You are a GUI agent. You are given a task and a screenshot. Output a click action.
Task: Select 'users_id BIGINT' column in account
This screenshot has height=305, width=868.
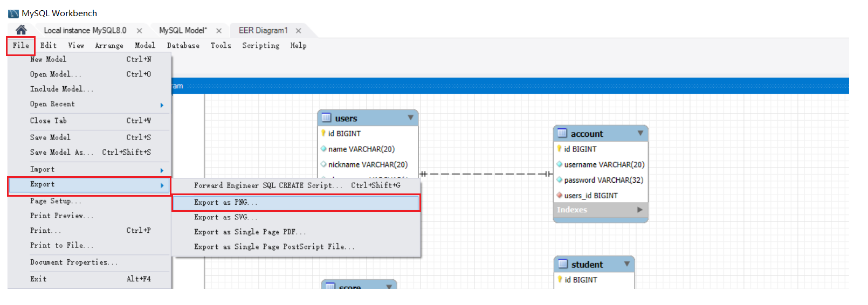click(591, 196)
